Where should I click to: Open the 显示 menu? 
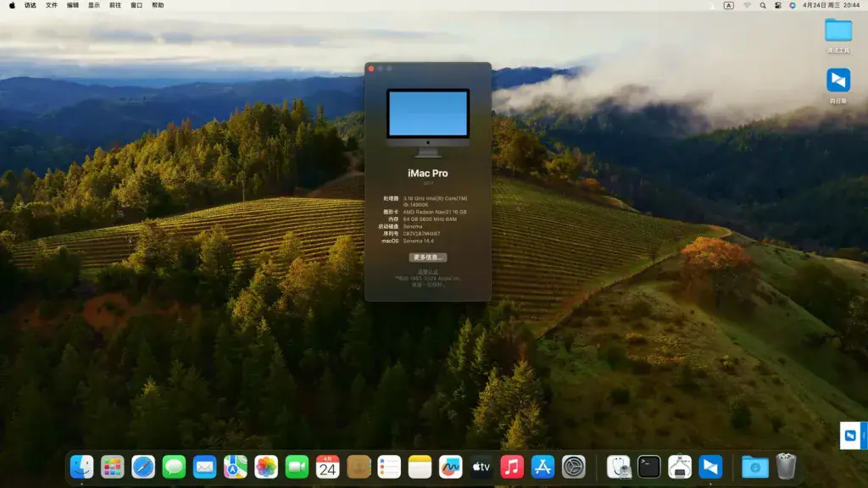[94, 6]
